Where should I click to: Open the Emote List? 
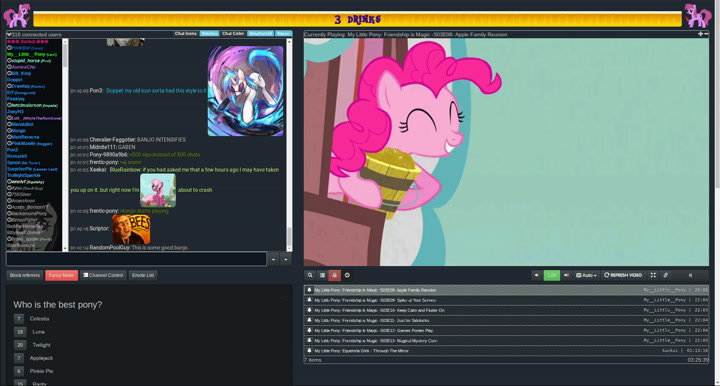143,275
